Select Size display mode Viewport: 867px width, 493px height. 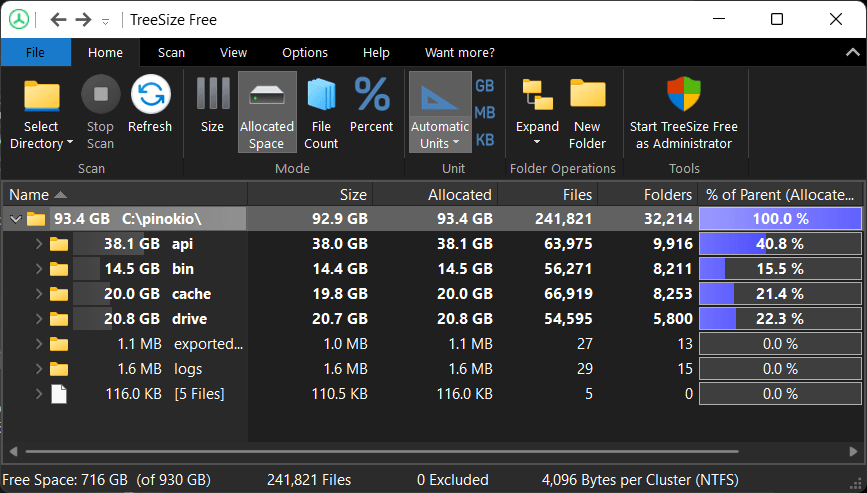pyautogui.click(x=212, y=95)
